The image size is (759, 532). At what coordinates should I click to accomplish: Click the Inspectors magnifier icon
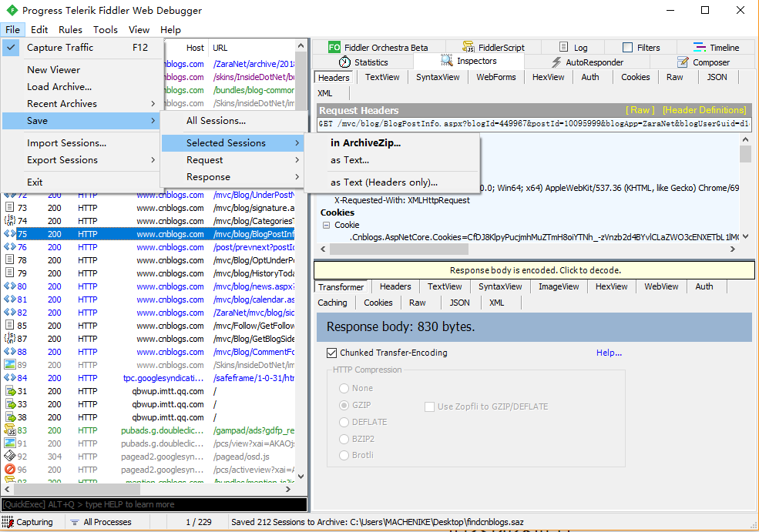coord(446,61)
